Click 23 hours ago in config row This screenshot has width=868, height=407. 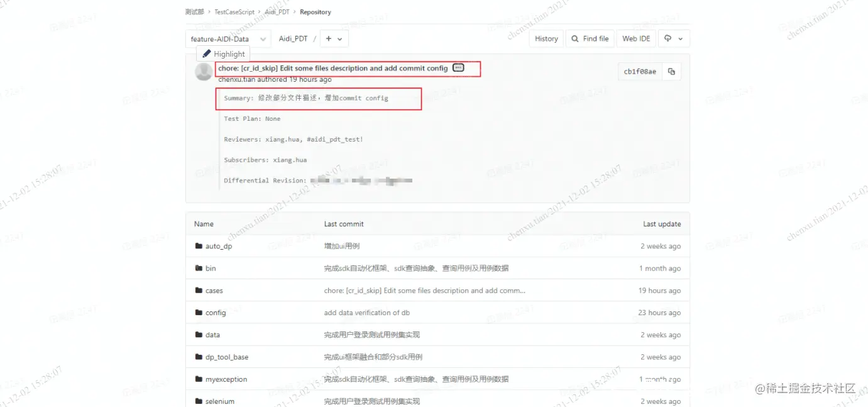pos(659,313)
